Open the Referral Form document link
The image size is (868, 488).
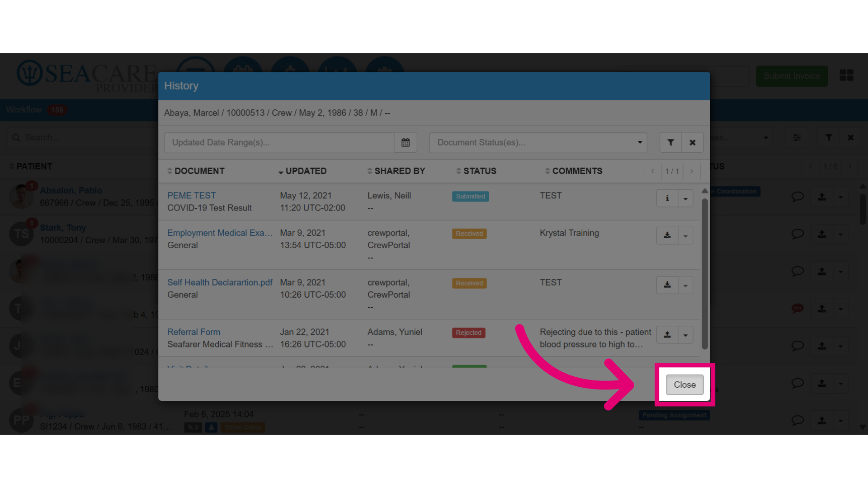(193, 332)
